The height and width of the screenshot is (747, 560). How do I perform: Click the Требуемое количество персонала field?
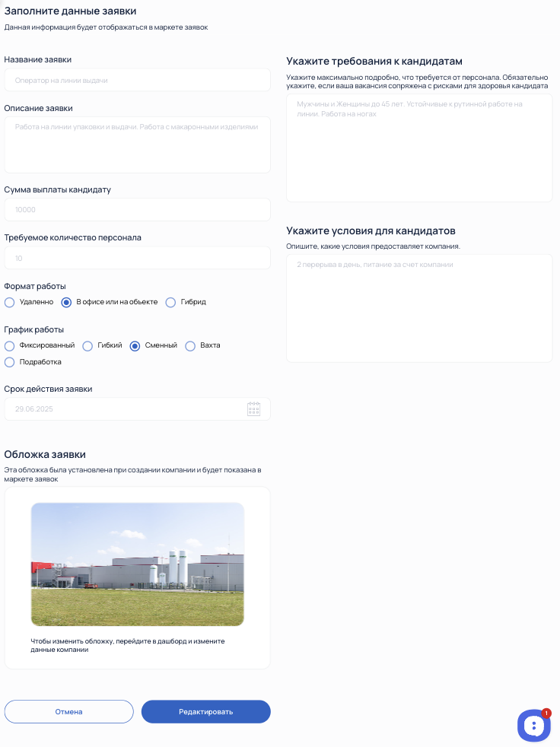(137, 258)
